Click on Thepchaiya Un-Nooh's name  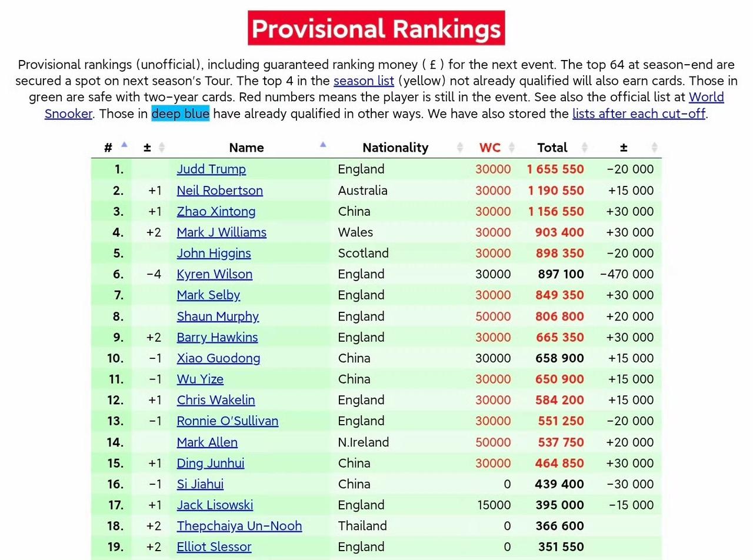(x=239, y=526)
